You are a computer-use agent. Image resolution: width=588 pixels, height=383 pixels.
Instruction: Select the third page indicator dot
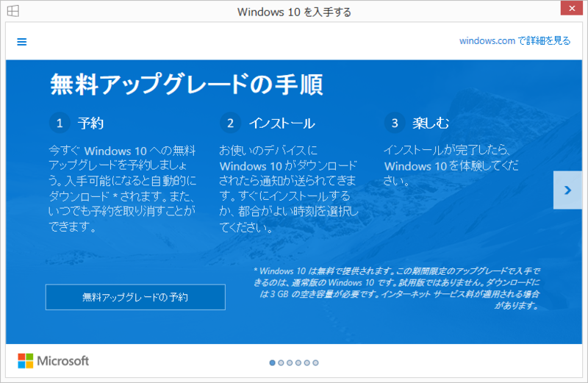pos(290,362)
